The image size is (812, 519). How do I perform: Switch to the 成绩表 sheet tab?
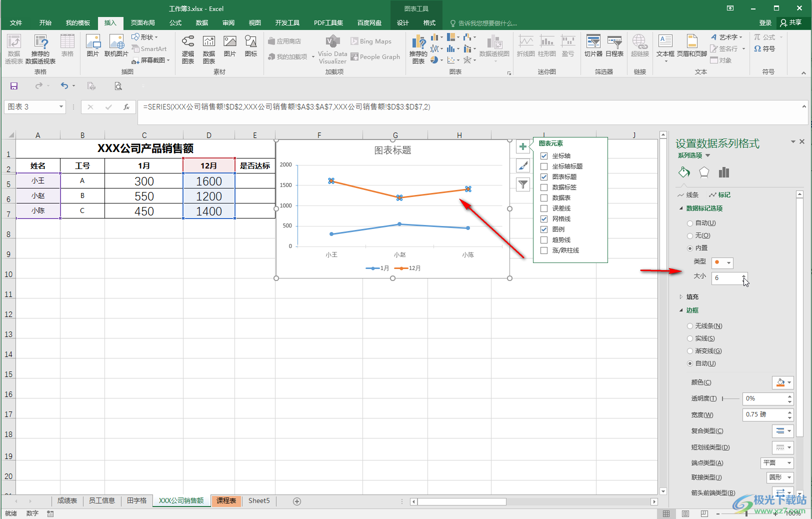pos(67,501)
